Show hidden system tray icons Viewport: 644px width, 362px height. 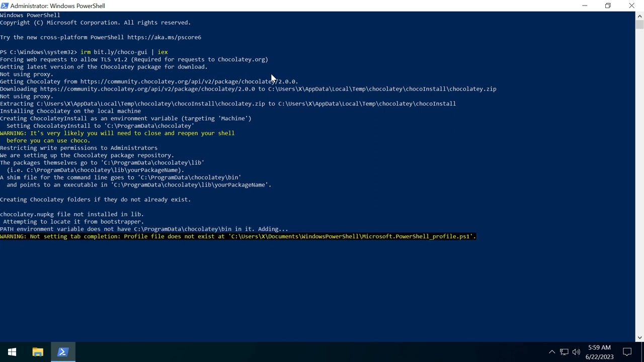(x=552, y=352)
